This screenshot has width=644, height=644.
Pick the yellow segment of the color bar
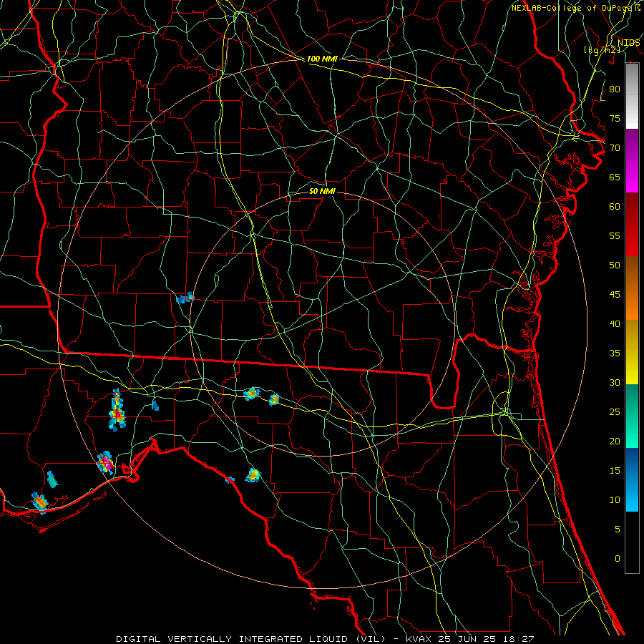[x=632, y=352]
